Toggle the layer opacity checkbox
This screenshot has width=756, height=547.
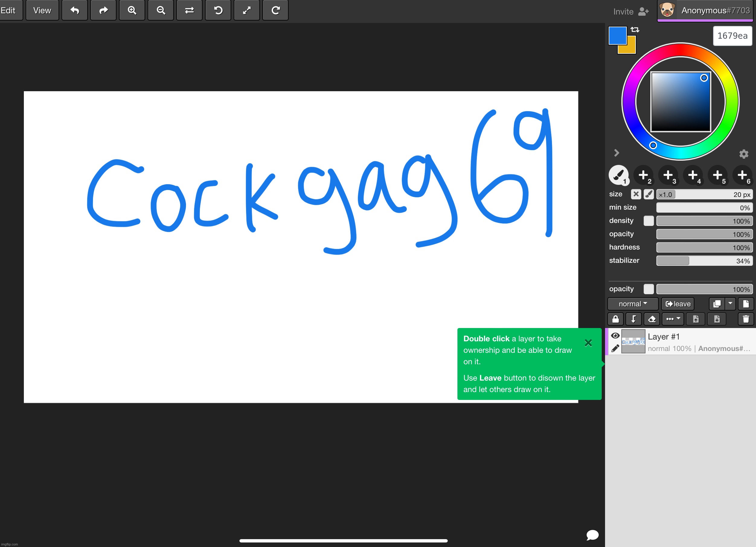point(649,289)
